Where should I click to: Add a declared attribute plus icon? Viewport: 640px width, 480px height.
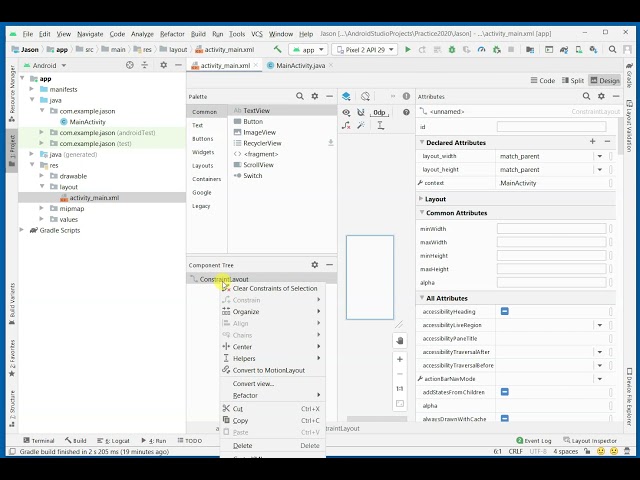coord(593,142)
